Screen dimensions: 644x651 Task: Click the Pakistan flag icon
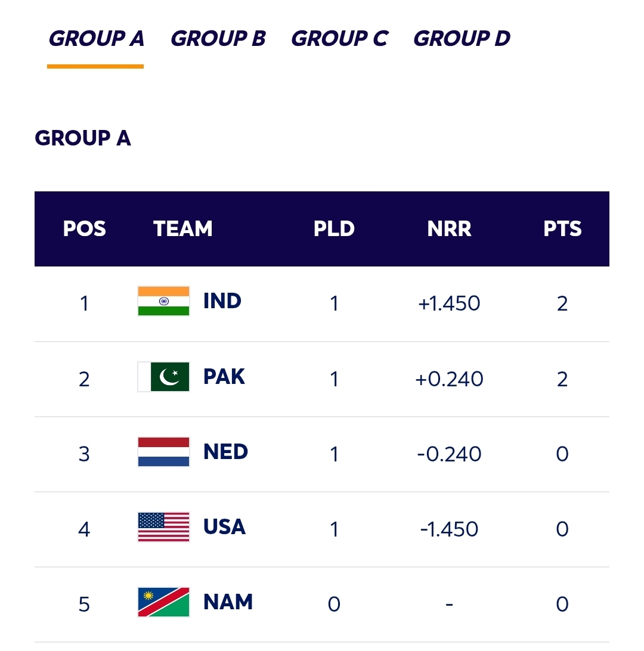pos(163,376)
